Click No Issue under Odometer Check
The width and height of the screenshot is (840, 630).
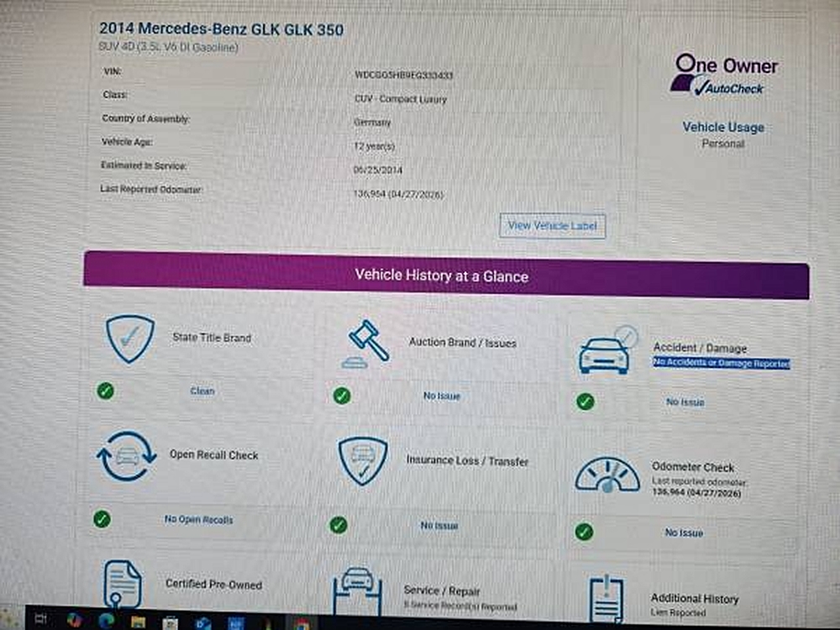pyautogui.click(x=684, y=533)
